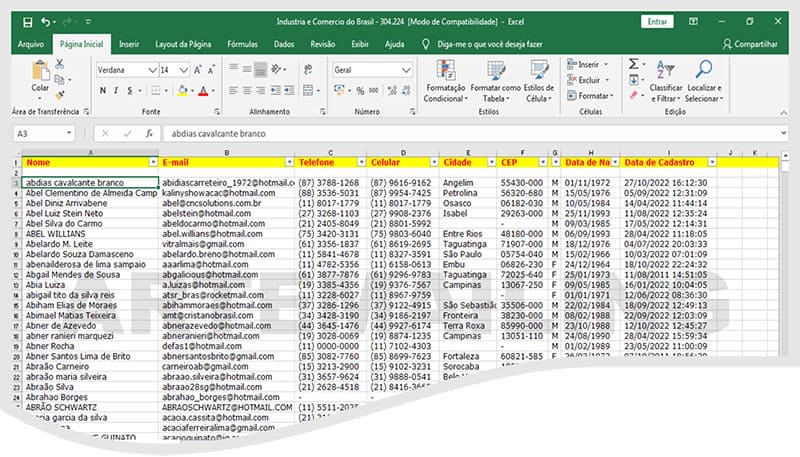Screen dimensions: 800x457
Task: Click the Borders icon
Action: click(156, 91)
